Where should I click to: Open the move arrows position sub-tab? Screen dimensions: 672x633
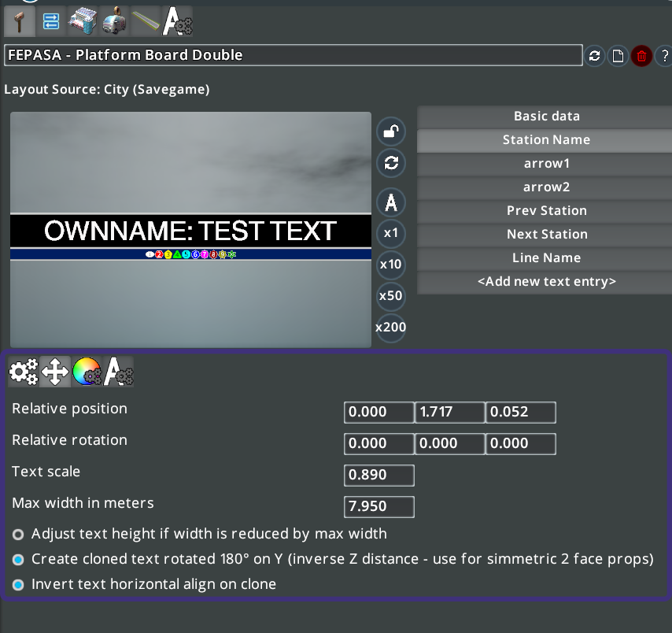55,372
